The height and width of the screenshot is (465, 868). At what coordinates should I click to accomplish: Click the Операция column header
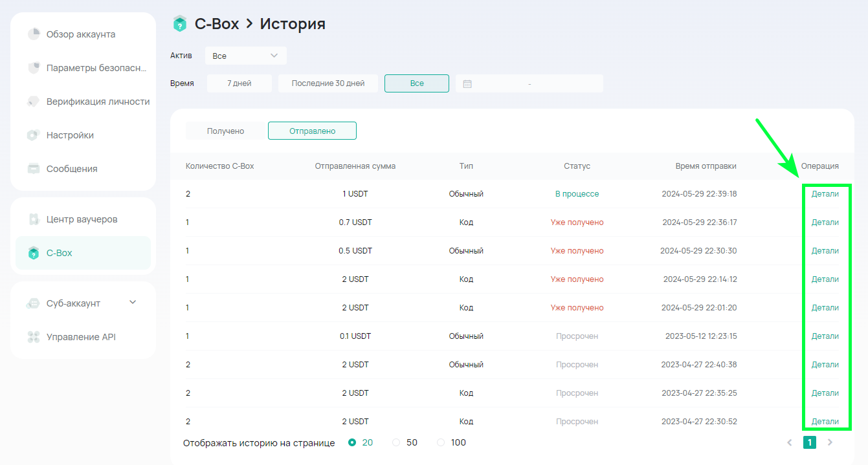[x=820, y=166]
